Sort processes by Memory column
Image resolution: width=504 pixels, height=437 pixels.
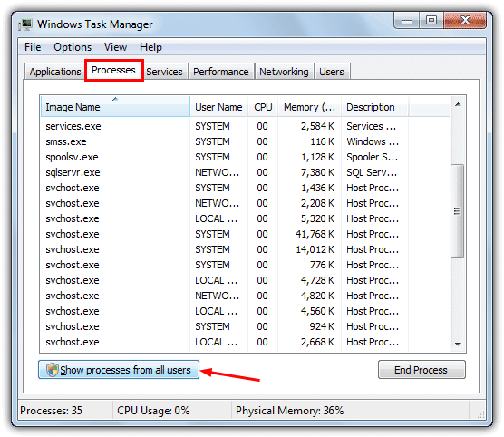tap(309, 107)
